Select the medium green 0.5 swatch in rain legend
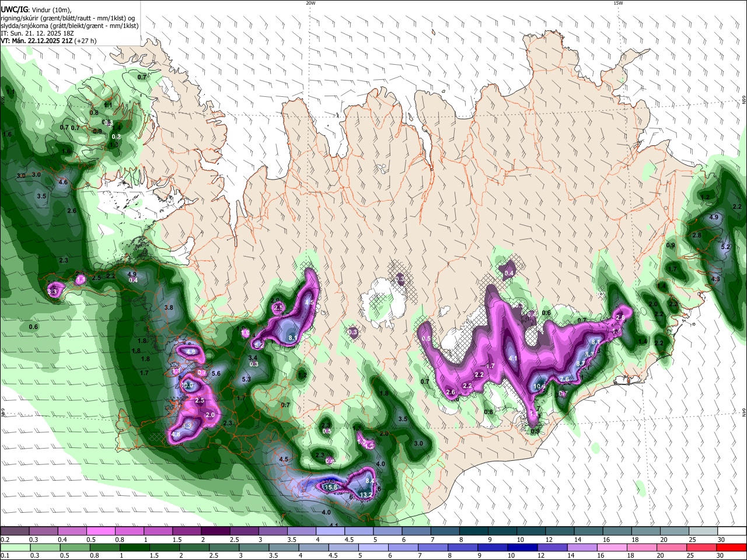747x560 pixels. (75, 547)
